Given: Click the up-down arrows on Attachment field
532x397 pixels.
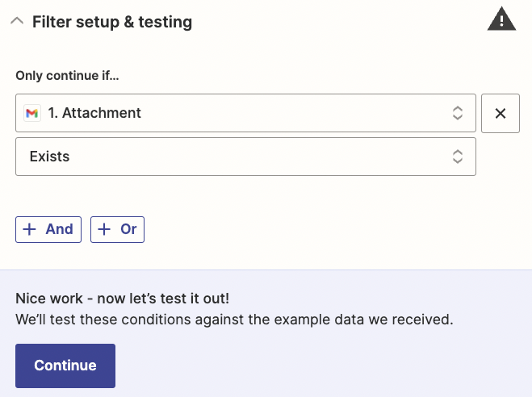Looking at the screenshot, I should pyautogui.click(x=457, y=113).
